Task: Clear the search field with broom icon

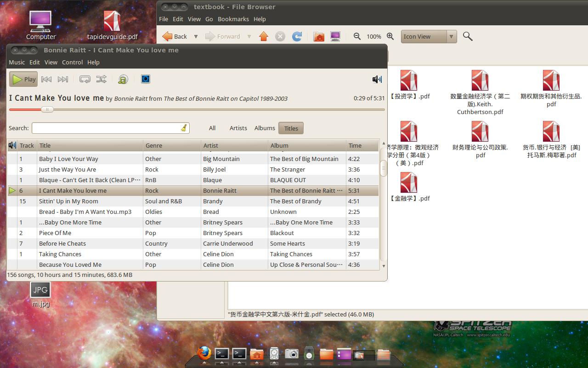Action: [x=184, y=128]
